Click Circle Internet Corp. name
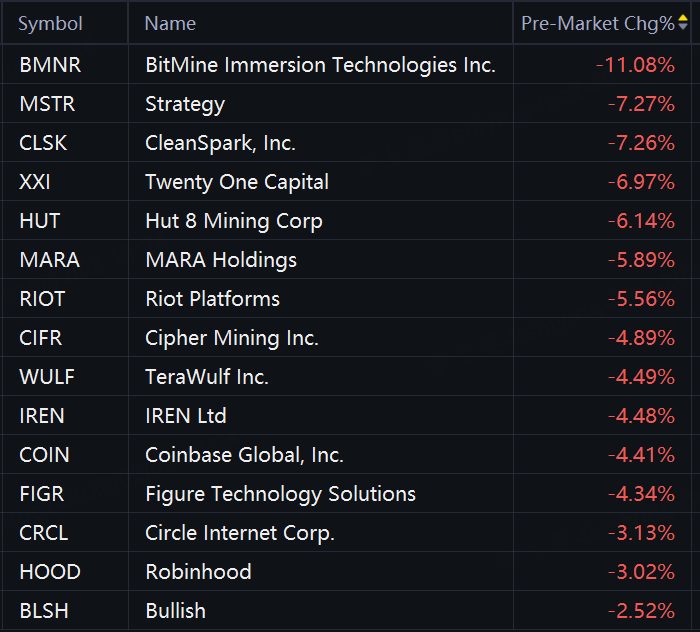Image resolution: width=700 pixels, height=632 pixels. pos(240,533)
